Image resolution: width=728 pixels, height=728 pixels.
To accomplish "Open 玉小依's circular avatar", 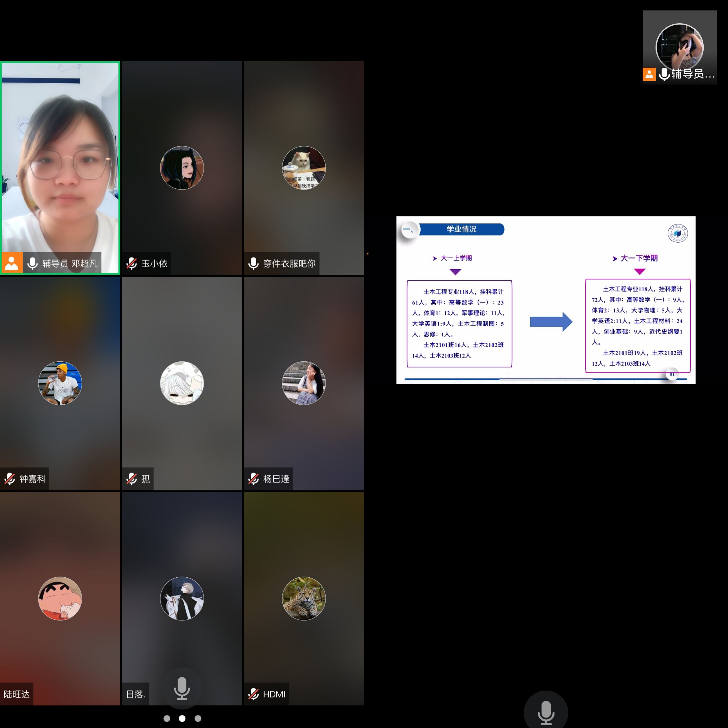I will (x=182, y=168).
